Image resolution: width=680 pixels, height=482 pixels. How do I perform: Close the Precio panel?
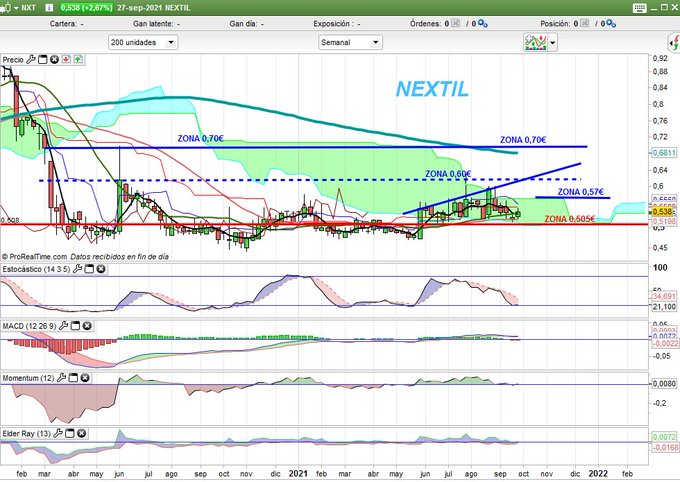54,59
